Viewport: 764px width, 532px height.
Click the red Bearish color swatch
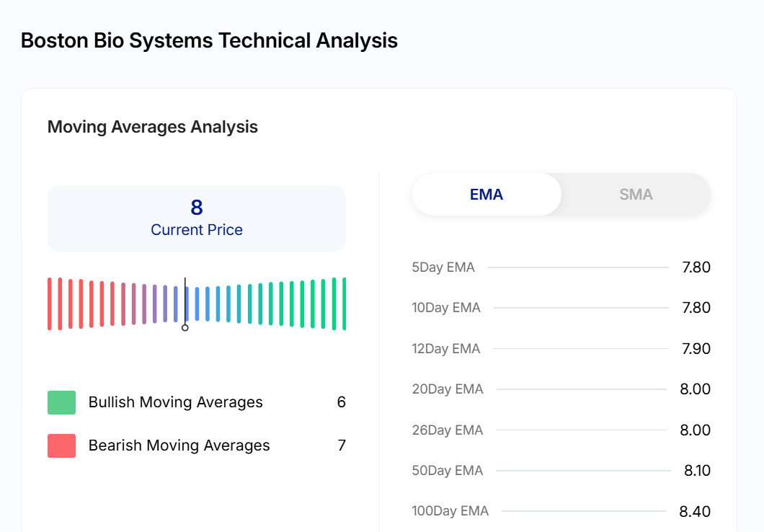click(x=61, y=445)
